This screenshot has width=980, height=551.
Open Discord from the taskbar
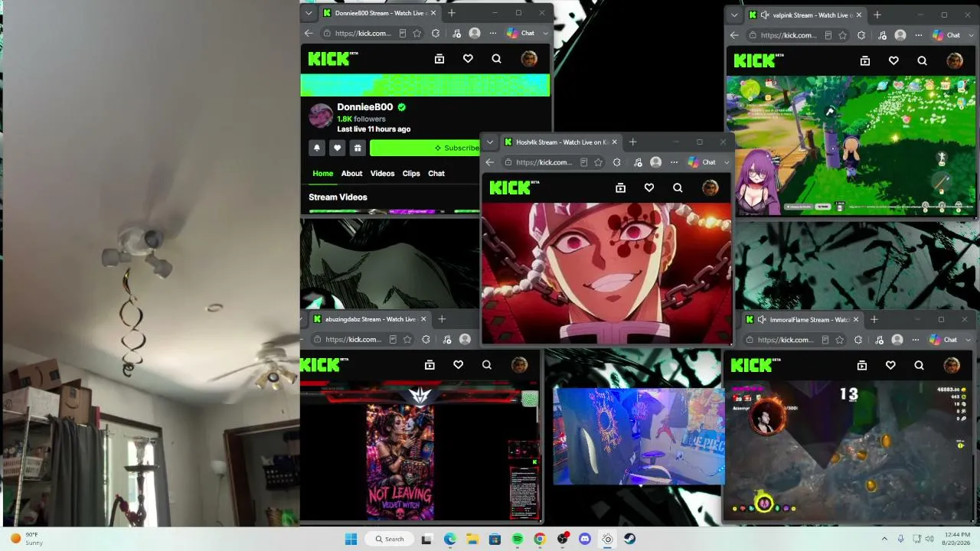coord(585,539)
